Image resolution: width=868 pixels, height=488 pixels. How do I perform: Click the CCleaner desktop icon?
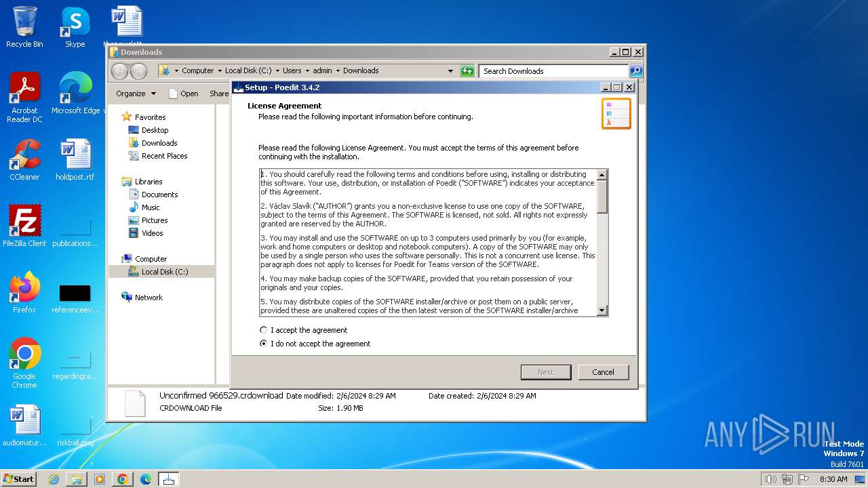(x=24, y=160)
